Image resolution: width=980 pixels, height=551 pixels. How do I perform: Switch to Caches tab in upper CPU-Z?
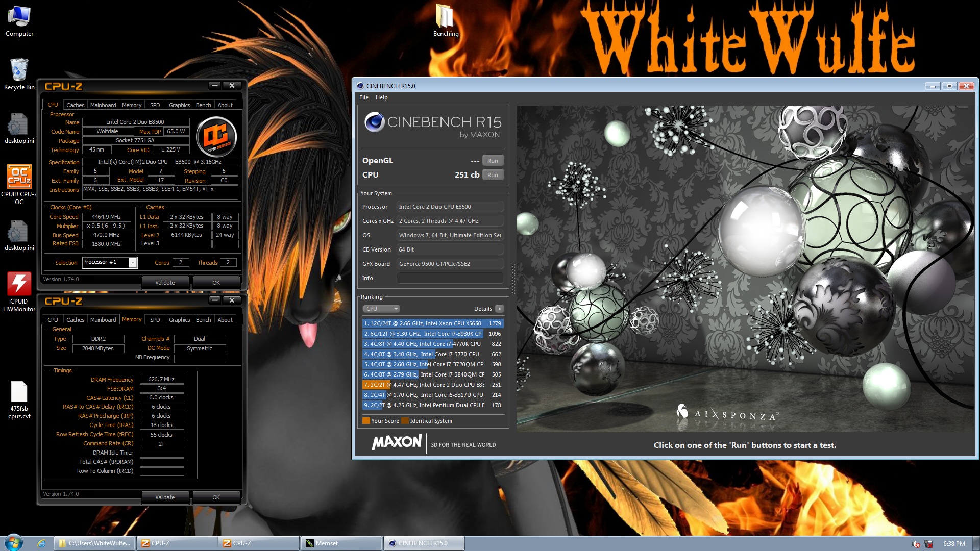click(x=76, y=105)
